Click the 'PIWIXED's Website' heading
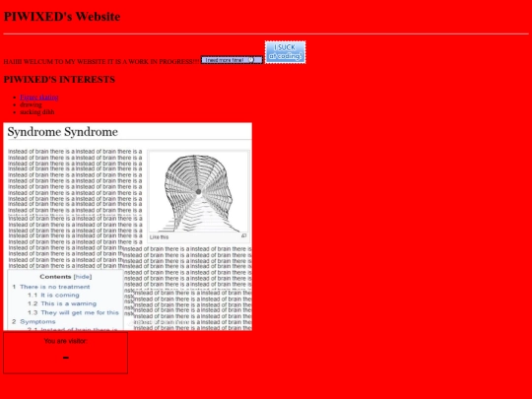The height and width of the screenshot is (399, 532). pyautogui.click(x=62, y=17)
